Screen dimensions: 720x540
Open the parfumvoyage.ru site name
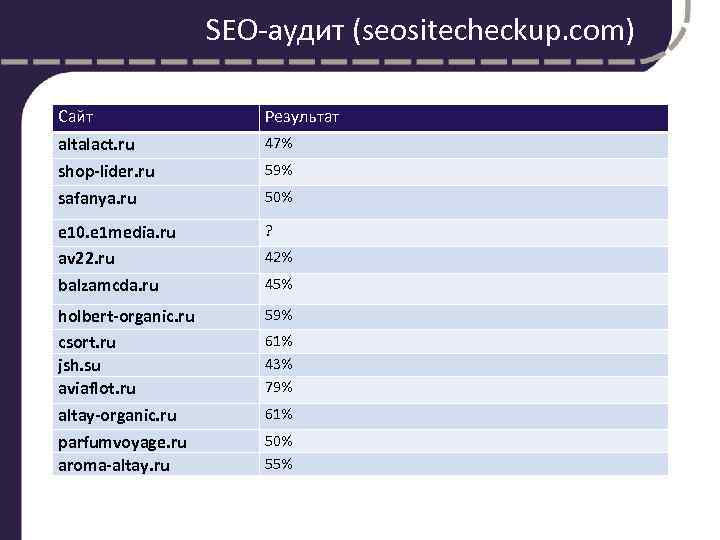122,442
